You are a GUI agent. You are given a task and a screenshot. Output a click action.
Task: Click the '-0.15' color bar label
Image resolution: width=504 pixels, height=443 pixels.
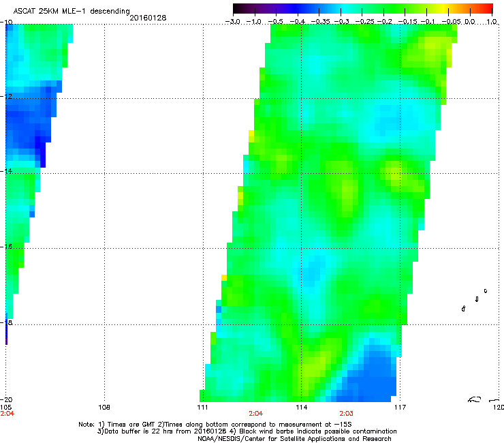pos(407,22)
